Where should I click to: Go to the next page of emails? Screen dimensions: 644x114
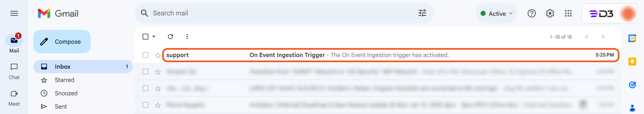click(603, 37)
